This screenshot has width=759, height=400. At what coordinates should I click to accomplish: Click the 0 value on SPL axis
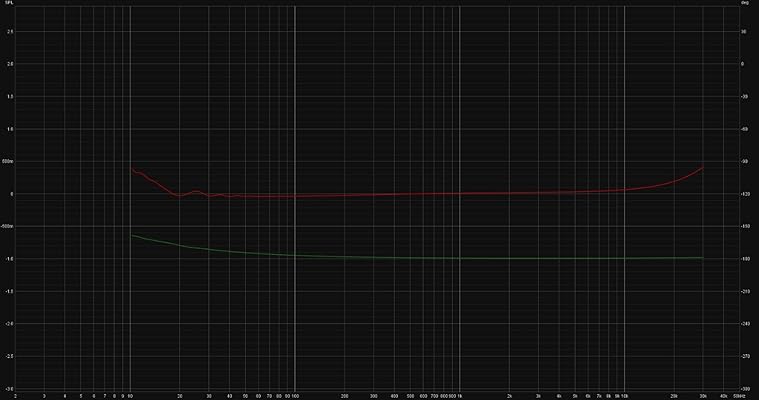(x=11, y=194)
